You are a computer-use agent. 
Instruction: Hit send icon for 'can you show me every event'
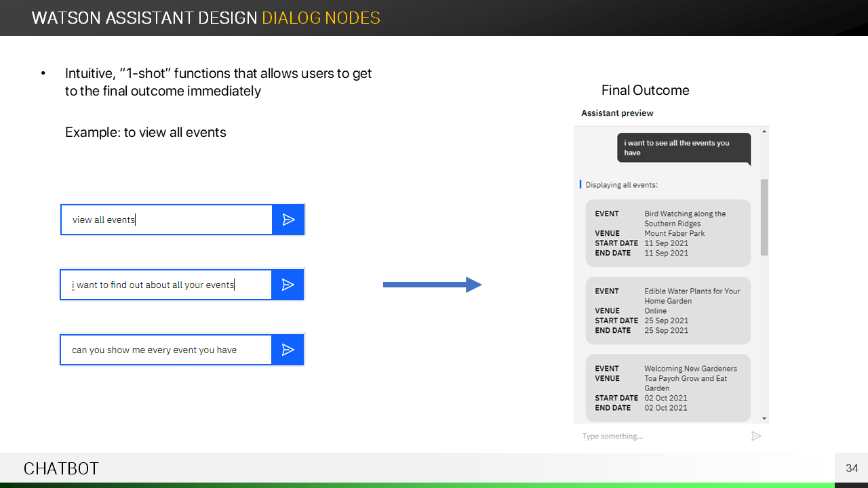288,350
